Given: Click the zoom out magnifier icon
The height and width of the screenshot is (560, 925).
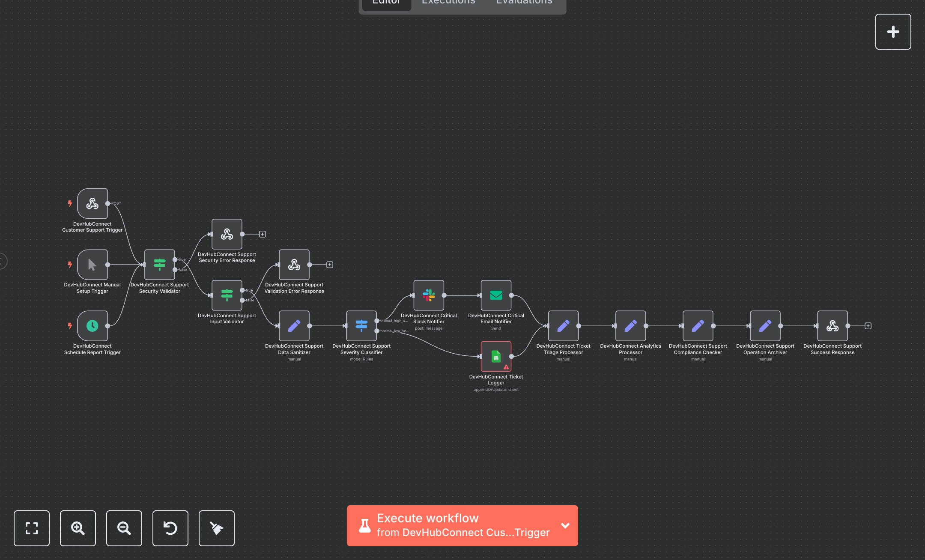Looking at the screenshot, I should (124, 528).
